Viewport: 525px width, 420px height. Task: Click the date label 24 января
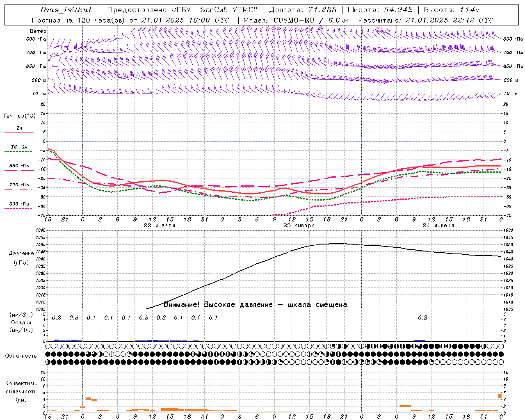click(x=438, y=225)
